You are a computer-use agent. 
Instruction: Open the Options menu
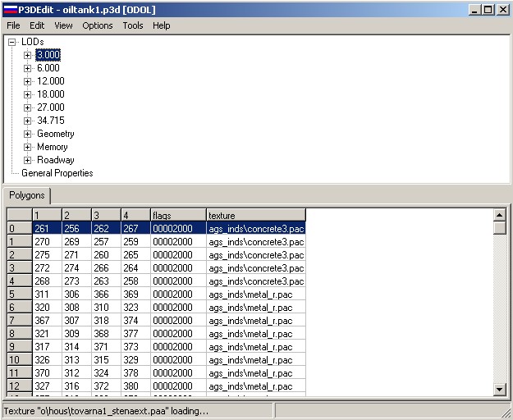point(98,25)
